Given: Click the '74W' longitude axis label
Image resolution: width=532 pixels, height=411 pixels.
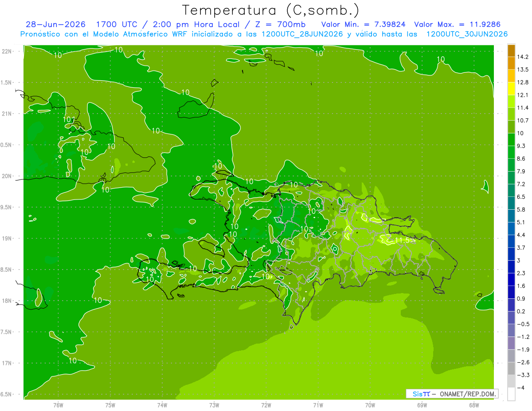Looking at the screenshot, I should click(x=162, y=404).
